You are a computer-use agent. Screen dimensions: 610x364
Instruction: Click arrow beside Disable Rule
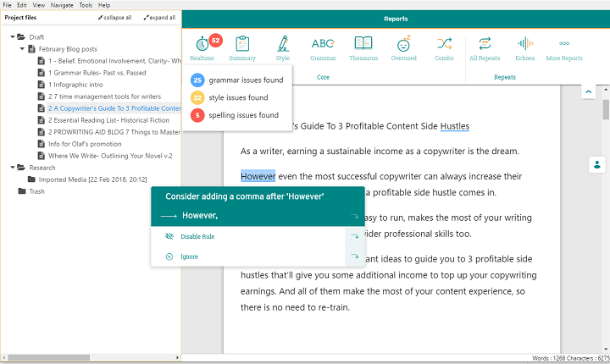click(354, 236)
